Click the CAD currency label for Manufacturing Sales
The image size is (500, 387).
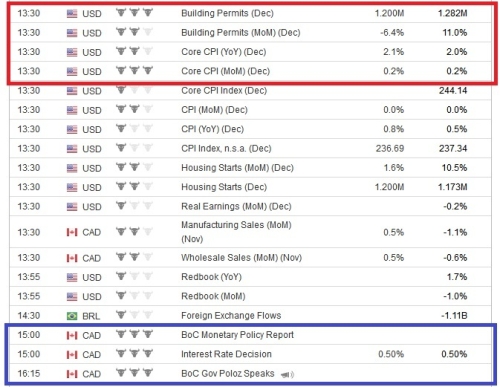coord(92,232)
